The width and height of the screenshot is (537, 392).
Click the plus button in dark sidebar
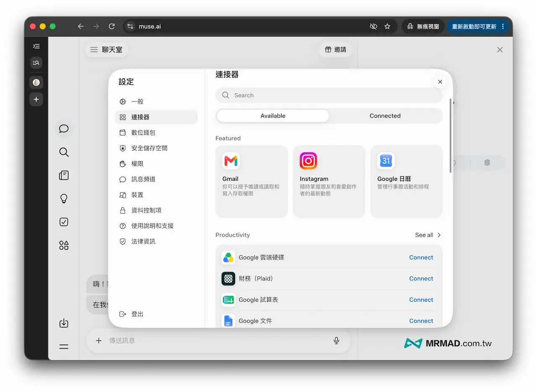point(36,99)
